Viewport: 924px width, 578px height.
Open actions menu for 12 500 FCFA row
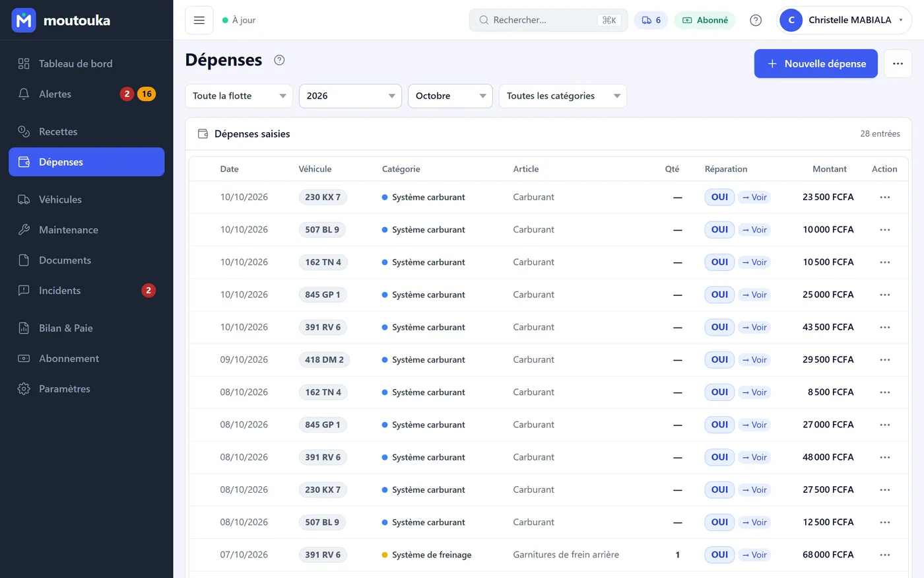pos(884,522)
